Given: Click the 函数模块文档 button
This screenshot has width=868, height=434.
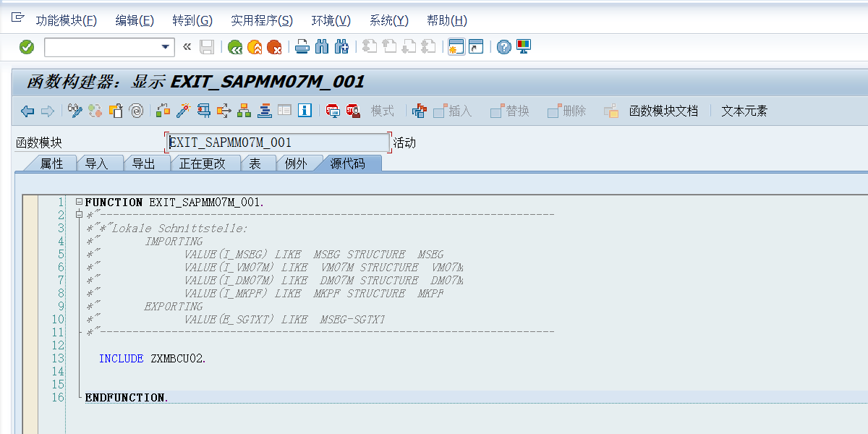Looking at the screenshot, I should click(x=663, y=111).
